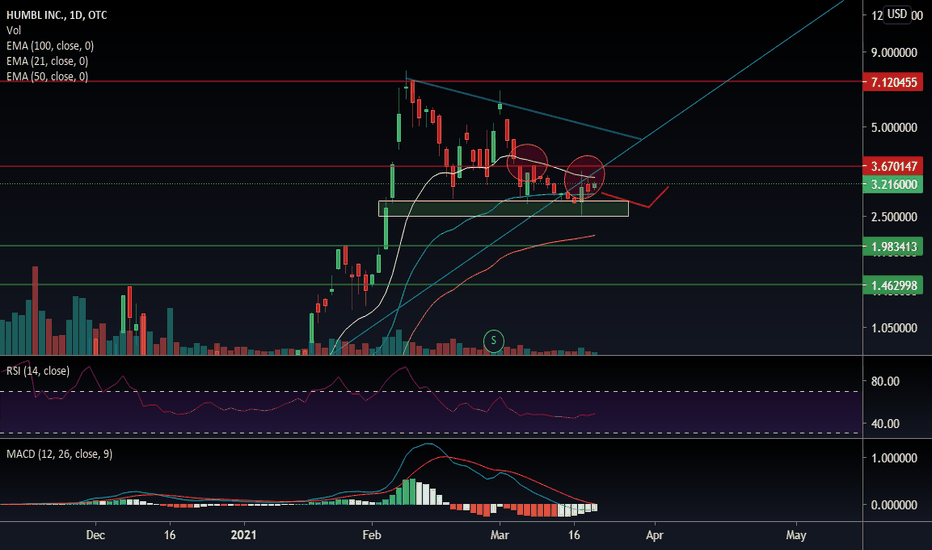Click the 9.000000 price axis value

tap(894, 53)
